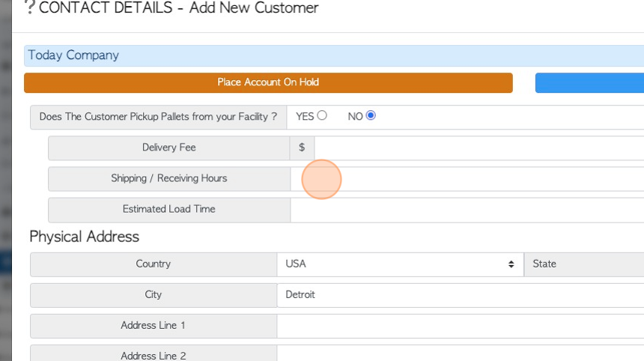Click the Today Company name field
644x361 pixels.
point(334,55)
